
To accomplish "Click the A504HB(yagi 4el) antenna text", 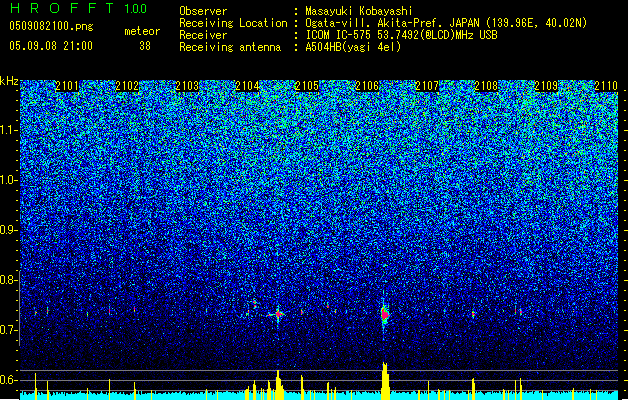I will (x=353, y=47).
